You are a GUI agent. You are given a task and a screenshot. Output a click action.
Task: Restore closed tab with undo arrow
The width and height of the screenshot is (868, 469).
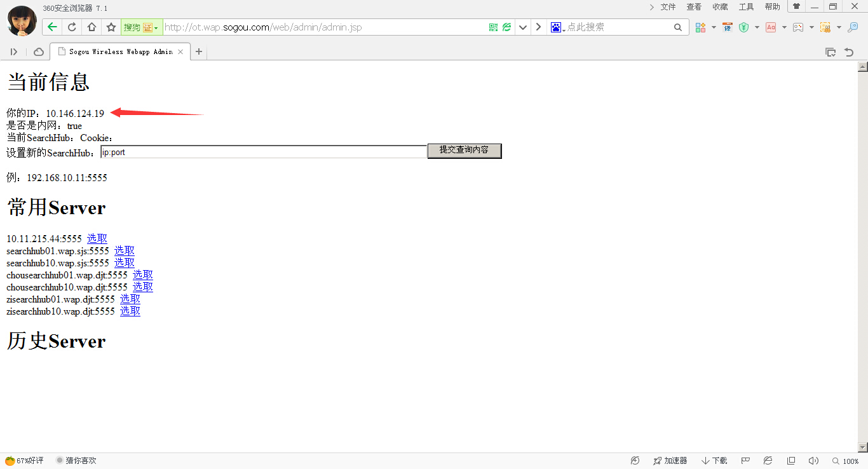click(849, 52)
